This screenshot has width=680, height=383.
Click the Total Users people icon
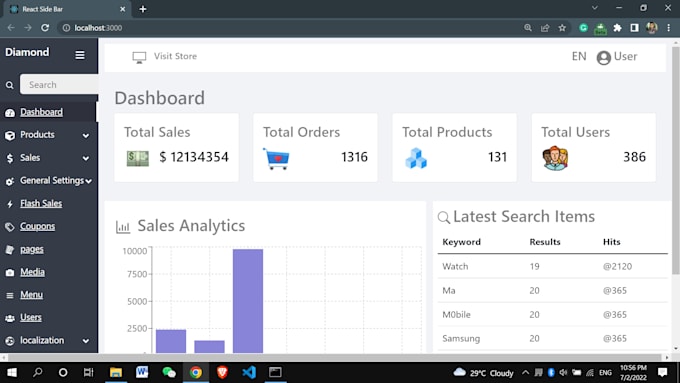coord(555,158)
